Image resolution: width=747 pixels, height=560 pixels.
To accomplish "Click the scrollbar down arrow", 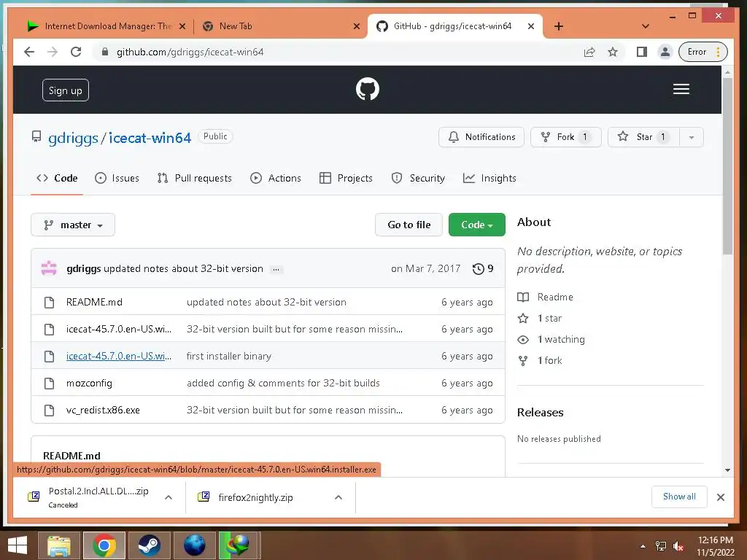I will (x=727, y=470).
